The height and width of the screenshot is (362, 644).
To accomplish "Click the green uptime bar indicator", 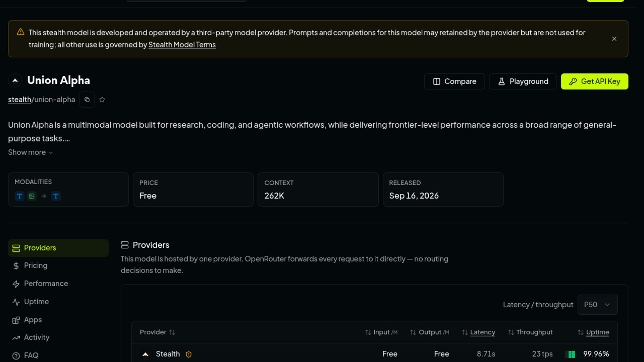I will pos(570,354).
